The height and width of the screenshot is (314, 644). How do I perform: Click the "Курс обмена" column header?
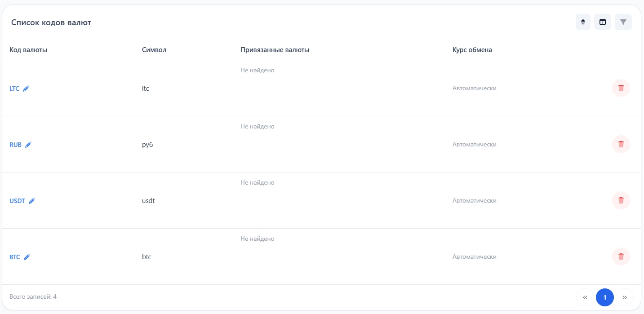click(472, 50)
